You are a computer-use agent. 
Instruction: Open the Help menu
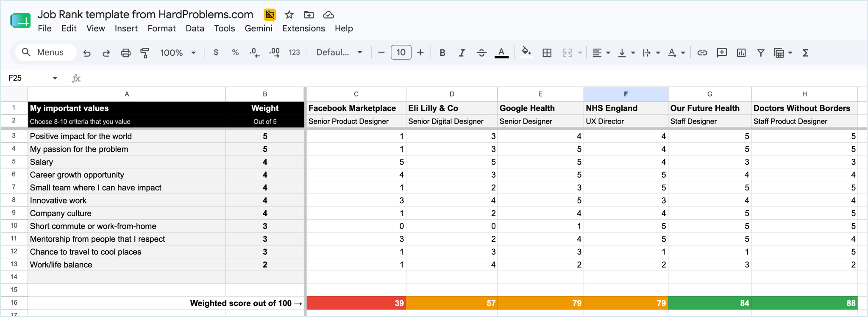[344, 28]
